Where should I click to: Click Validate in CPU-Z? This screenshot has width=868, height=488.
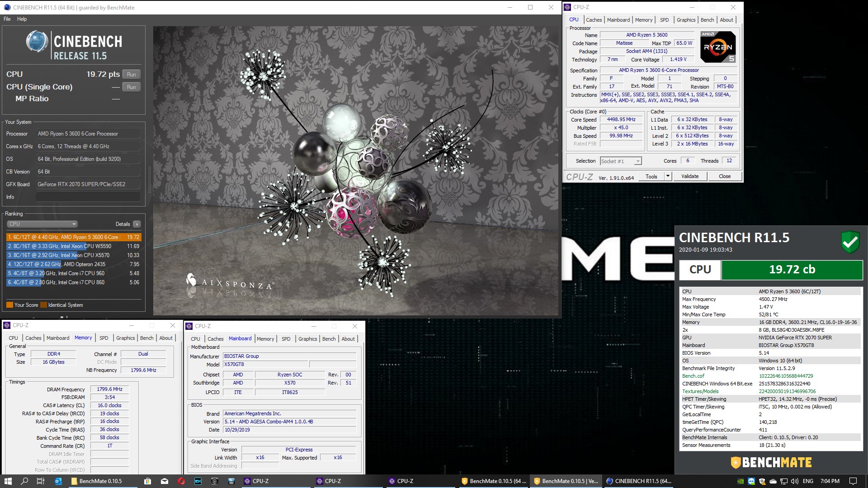pyautogui.click(x=690, y=177)
